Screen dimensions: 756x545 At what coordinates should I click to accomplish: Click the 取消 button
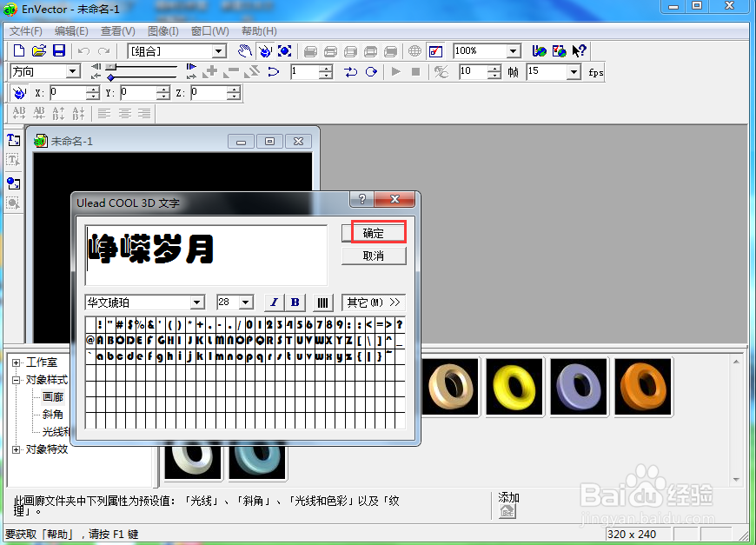coord(374,256)
